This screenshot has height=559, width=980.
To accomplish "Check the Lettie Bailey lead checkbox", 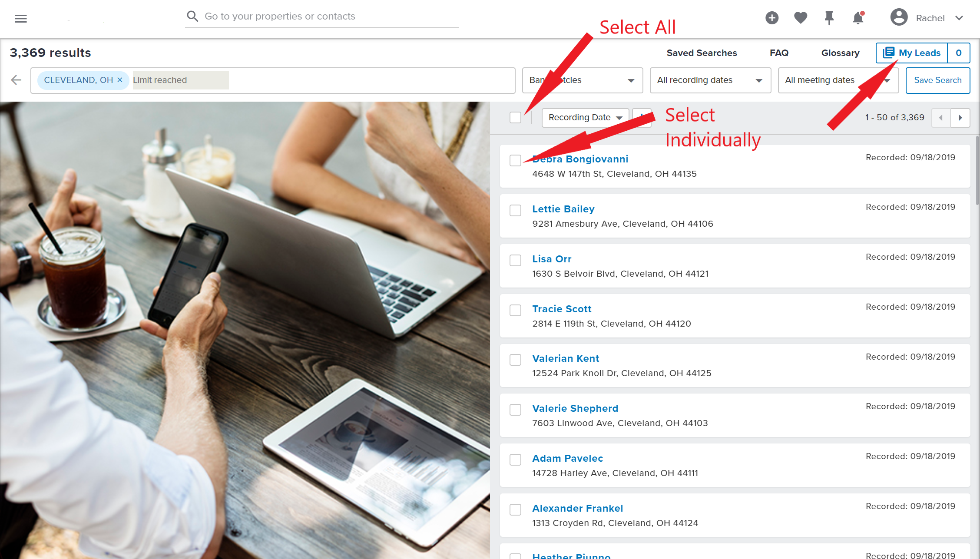I will (x=515, y=210).
